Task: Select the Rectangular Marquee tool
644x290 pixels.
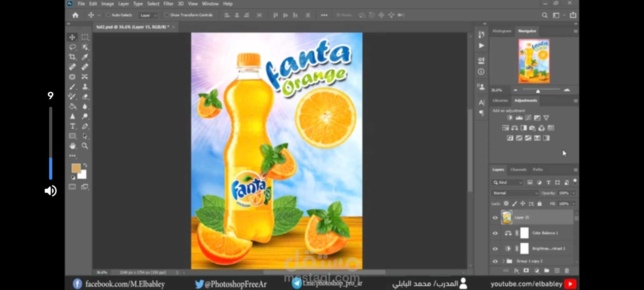Action: pos(85,37)
